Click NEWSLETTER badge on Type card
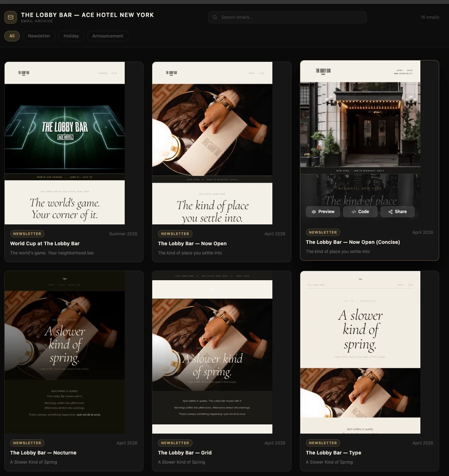Screen dimensions: 449x476 323,443
